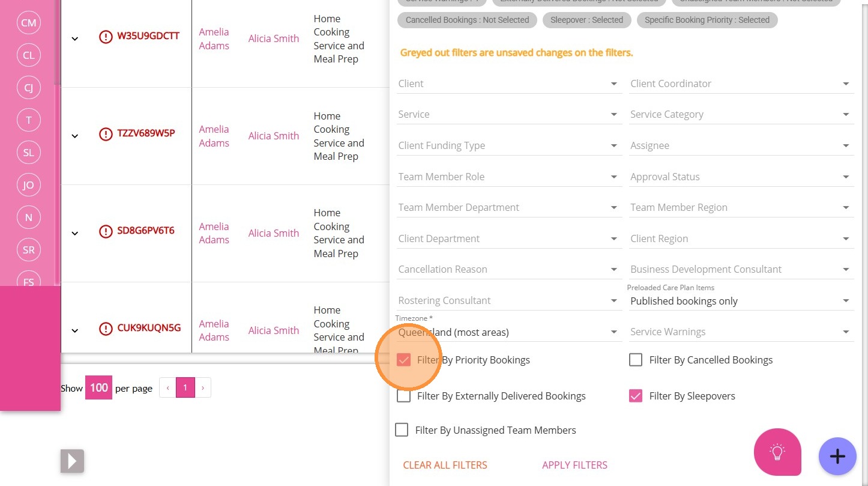The image size is (868, 486).
Task: Click CLEAR ALL FILTERS
Action: tap(445, 465)
